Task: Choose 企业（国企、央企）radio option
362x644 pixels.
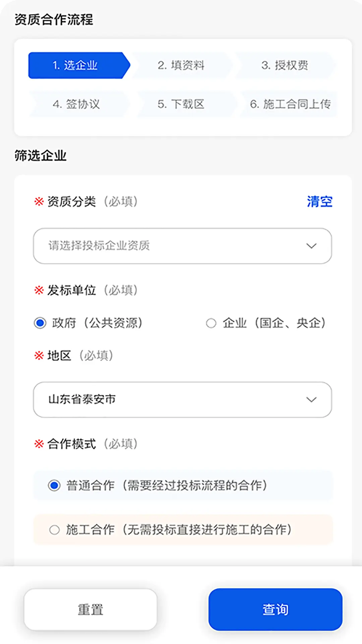Action: [211, 323]
